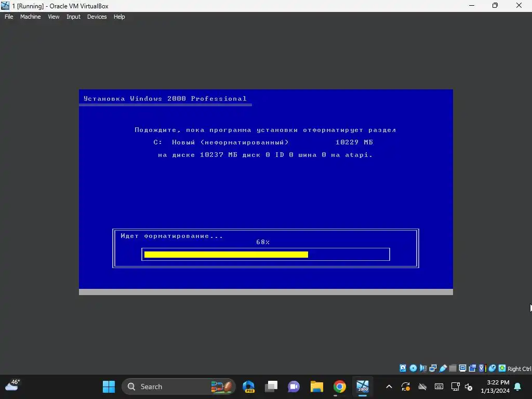Image resolution: width=532 pixels, height=399 pixels.
Task: Open the audio indicator in status bar
Action: (423, 368)
